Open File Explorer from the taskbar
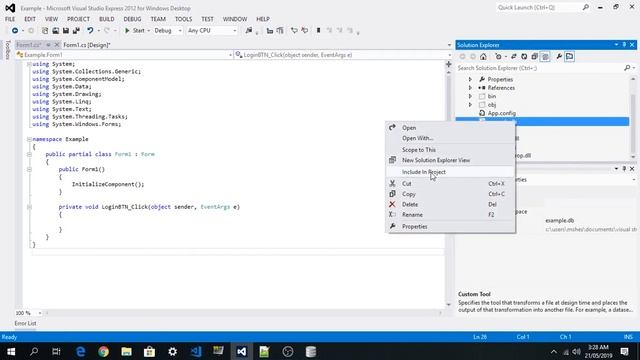Screen dimensions: 640x360 coord(127,351)
